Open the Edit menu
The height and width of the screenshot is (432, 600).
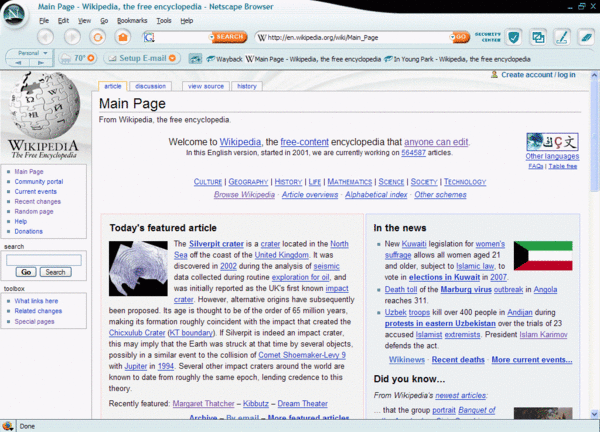pos(63,21)
